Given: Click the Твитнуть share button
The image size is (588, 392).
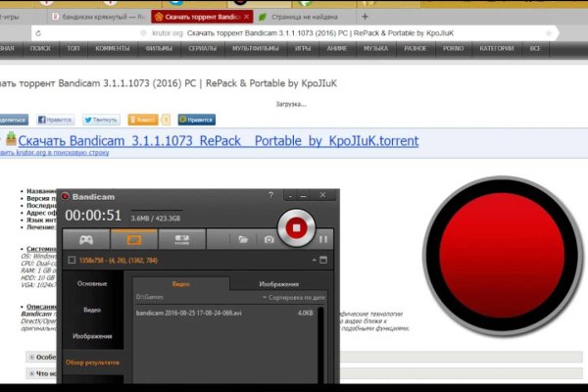Looking at the screenshot, I should 101,120.
